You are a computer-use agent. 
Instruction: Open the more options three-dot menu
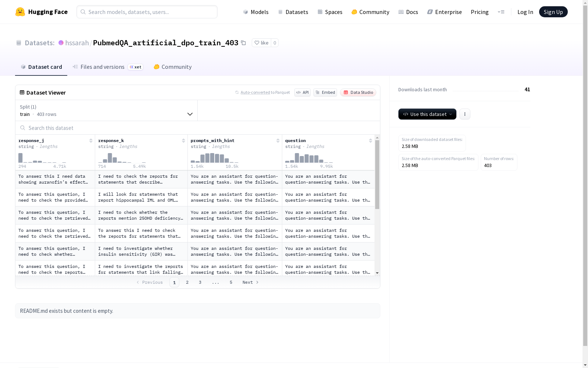point(465,114)
